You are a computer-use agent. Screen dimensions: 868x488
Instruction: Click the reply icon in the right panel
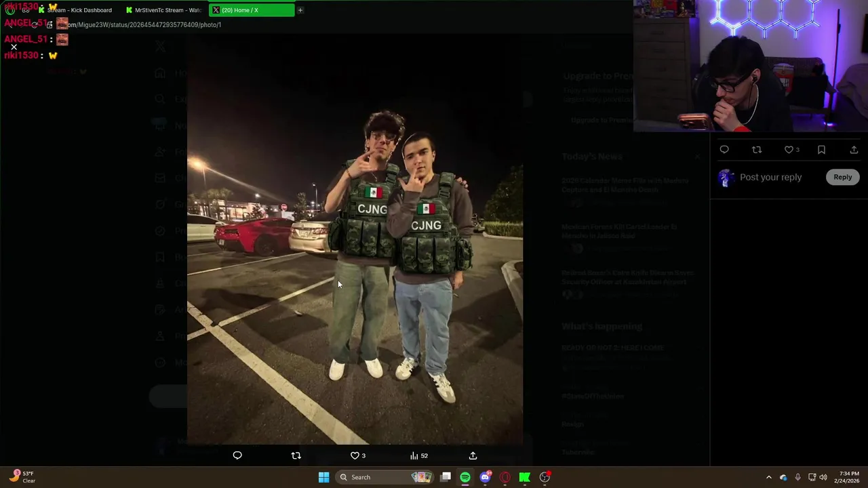pyautogui.click(x=724, y=150)
